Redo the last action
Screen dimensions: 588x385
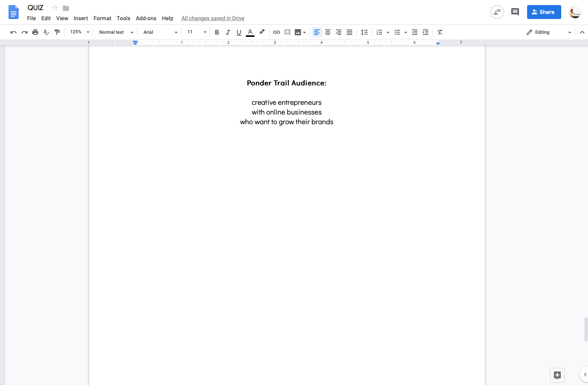pyautogui.click(x=24, y=32)
